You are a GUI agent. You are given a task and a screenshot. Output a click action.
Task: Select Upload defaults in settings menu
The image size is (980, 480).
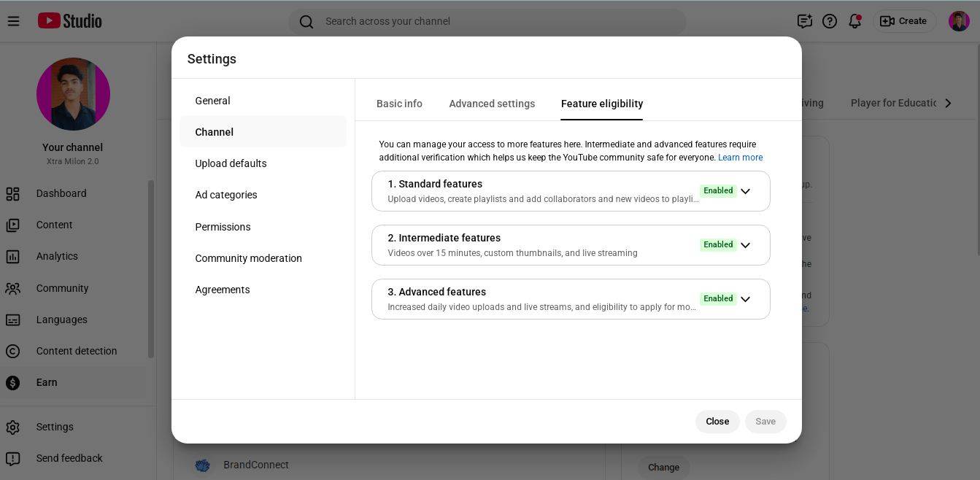pos(231,163)
